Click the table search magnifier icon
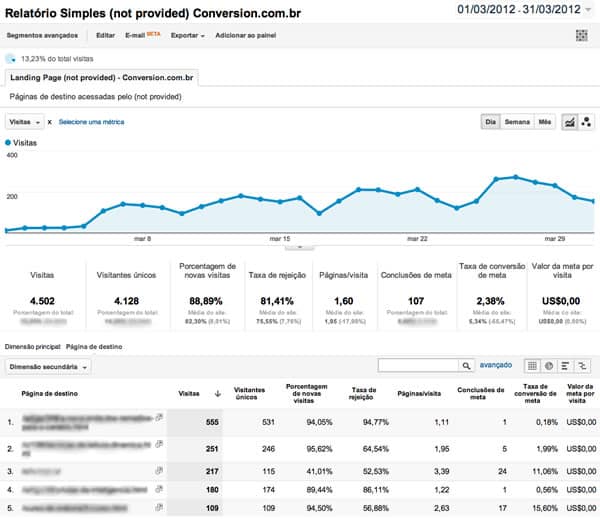This screenshot has height=519, width=600. click(466, 366)
